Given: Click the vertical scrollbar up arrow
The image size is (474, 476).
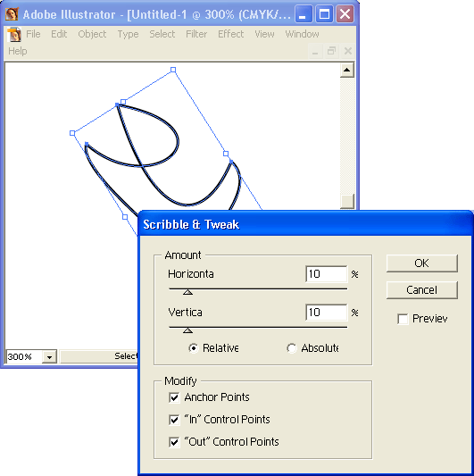Looking at the screenshot, I should point(347,71).
